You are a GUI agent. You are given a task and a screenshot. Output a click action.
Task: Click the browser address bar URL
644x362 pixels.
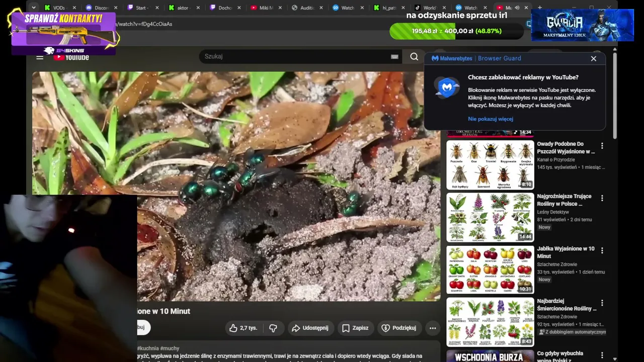[x=144, y=24]
